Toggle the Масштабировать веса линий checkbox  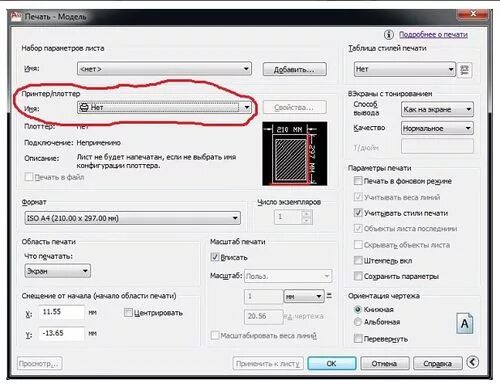point(215,335)
